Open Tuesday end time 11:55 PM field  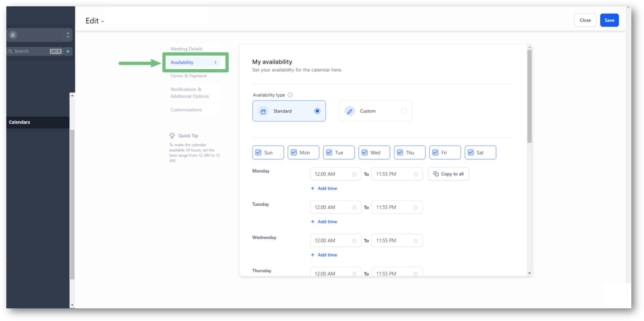click(397, 207)
